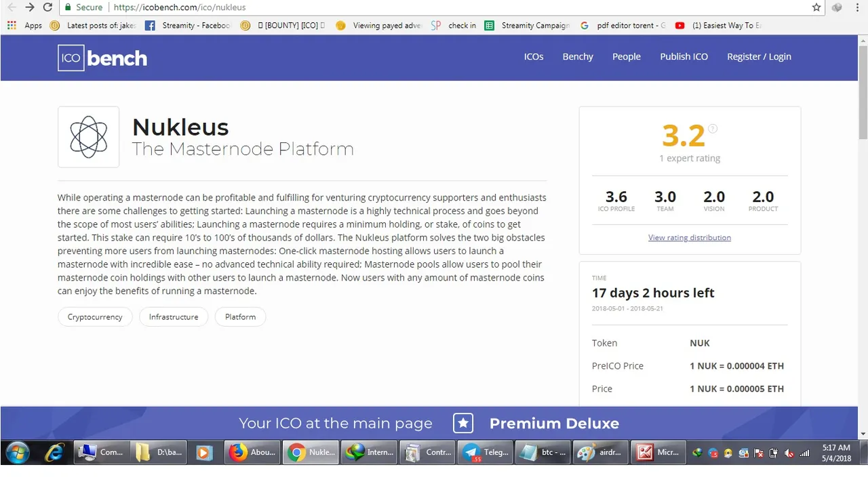Click the Secure padlock indicator

pyautogui.click(x=83, y=7)
